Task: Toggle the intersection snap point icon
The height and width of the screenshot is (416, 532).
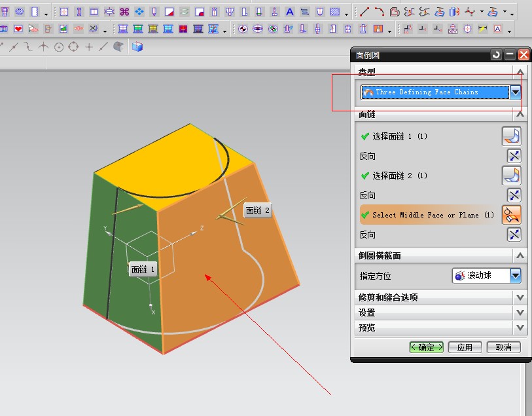Action: [x=43, y=47]
